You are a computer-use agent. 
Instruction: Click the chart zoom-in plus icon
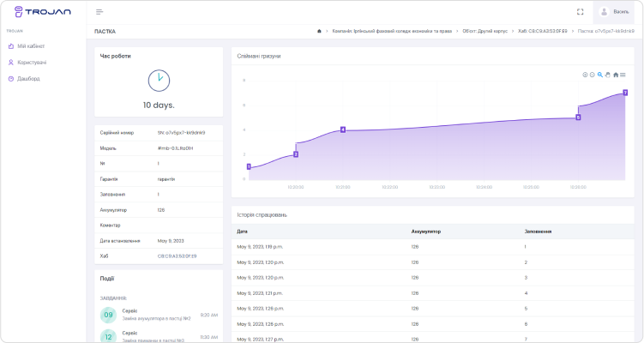pos(585,75)
